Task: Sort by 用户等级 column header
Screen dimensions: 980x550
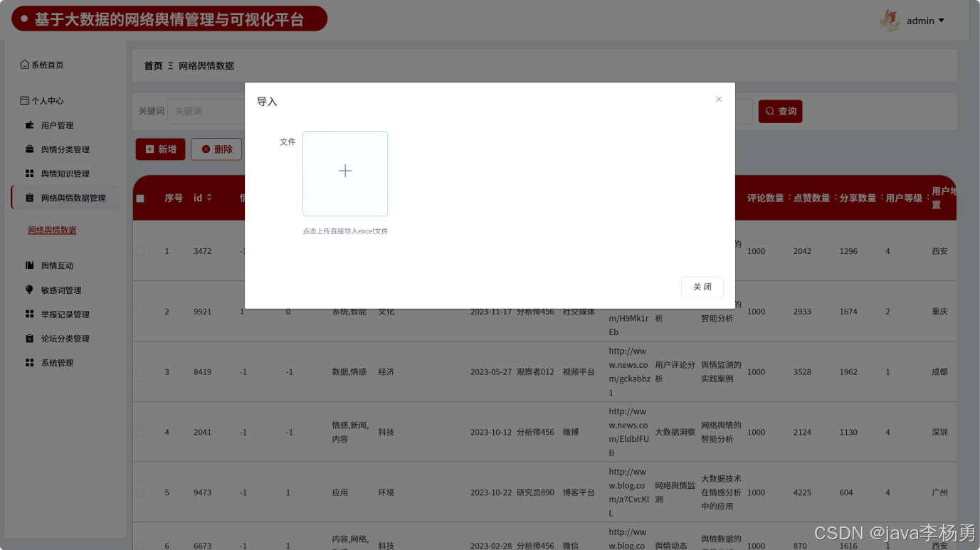Action: coord(907,198)
